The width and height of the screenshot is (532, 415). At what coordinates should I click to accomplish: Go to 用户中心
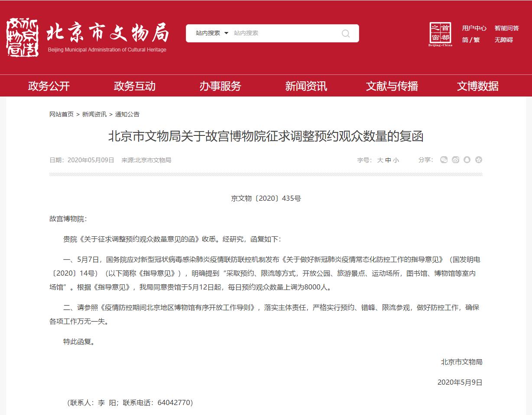(x=474, y=28)
